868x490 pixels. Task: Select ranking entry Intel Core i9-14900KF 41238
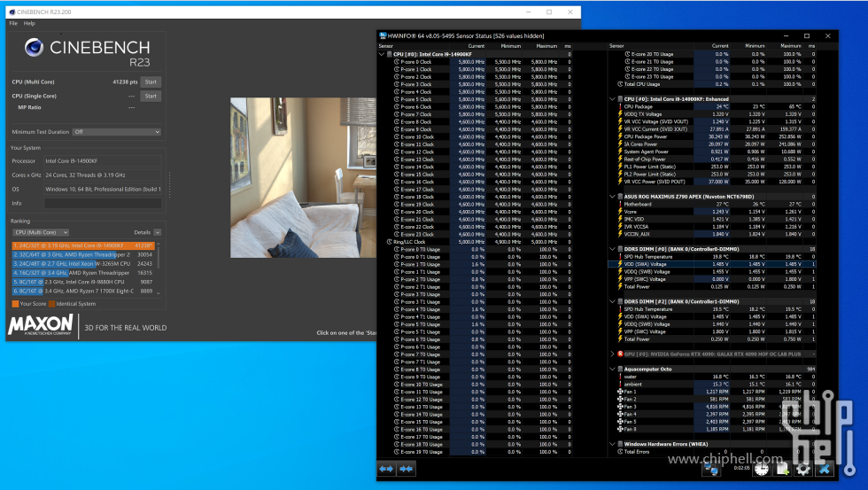(83, 245)
